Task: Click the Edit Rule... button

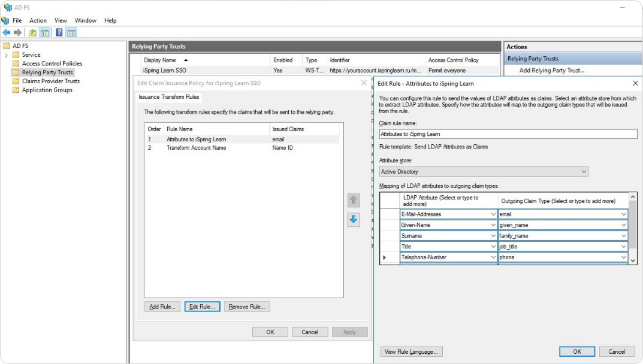Action: click(x=202, y=307)
